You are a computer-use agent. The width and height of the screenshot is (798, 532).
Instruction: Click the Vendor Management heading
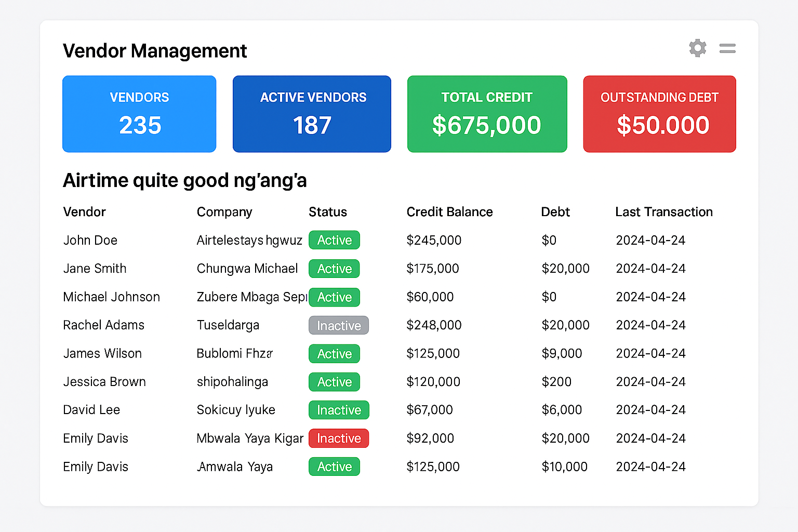tap(155, 50)
